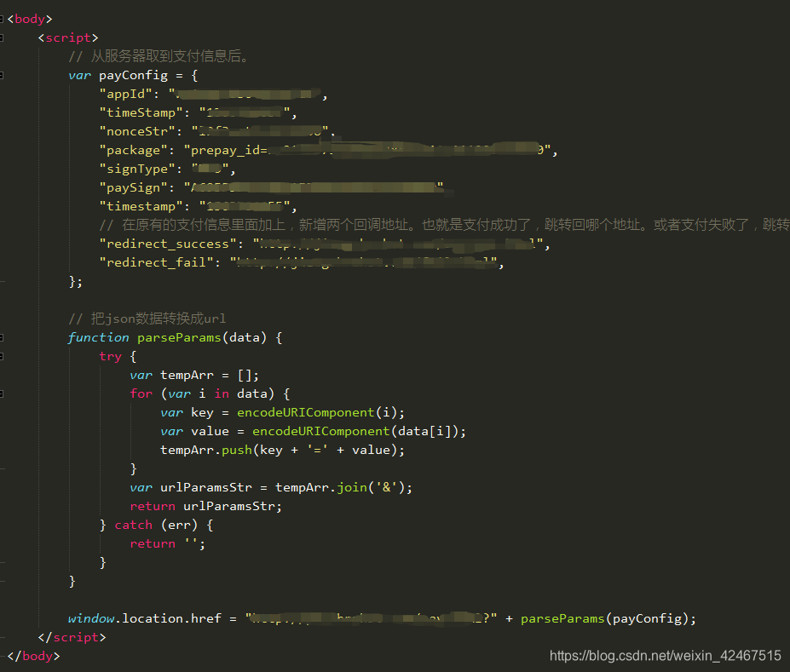This screenshot has height=672, width=790.
Task: Click the "timeStamp" key with capital S
Action: pos(141,112)
